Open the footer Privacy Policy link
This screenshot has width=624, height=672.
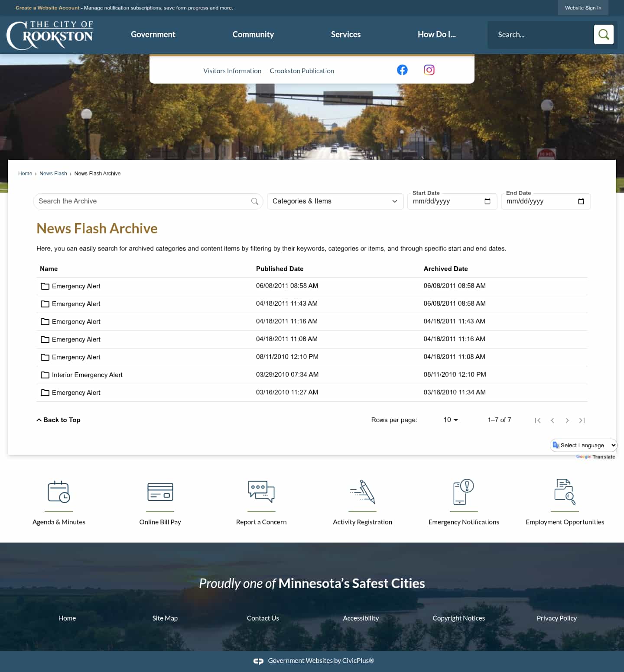(557, 618)
